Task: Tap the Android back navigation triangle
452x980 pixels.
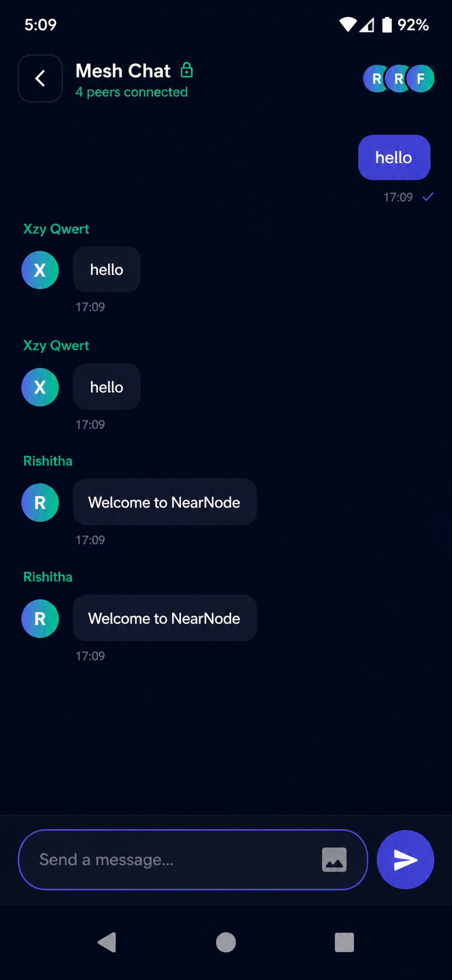Action: [x=107, y=942]
